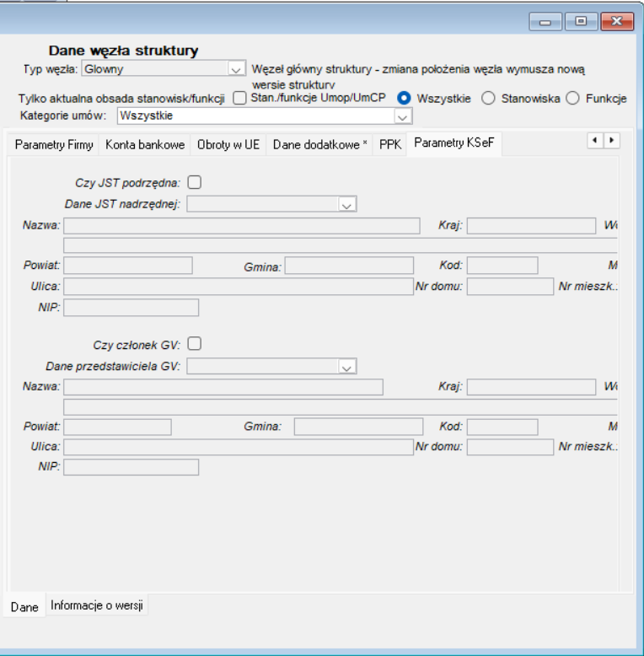Click the JST Ulica input field
This screenshot has width=644, height=656.
pos(239,287)
